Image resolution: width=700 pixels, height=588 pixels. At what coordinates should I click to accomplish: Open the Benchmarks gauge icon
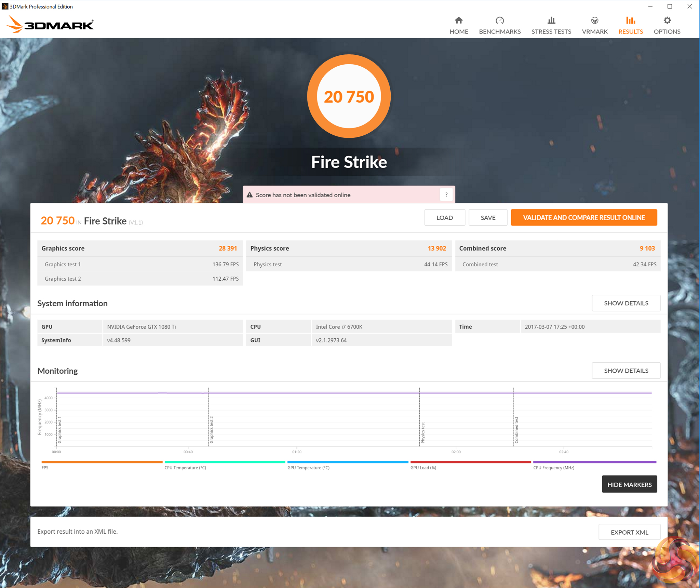click(x=499, y=21)
